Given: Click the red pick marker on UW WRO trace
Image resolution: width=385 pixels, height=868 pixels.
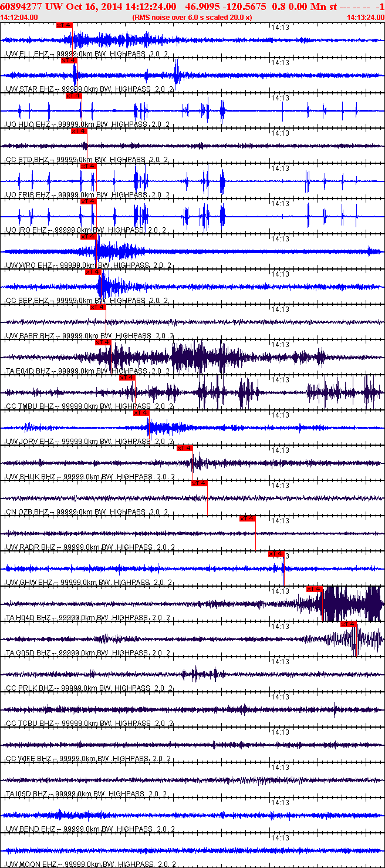Looking at the screenshot, I should (x=88, y=237).
